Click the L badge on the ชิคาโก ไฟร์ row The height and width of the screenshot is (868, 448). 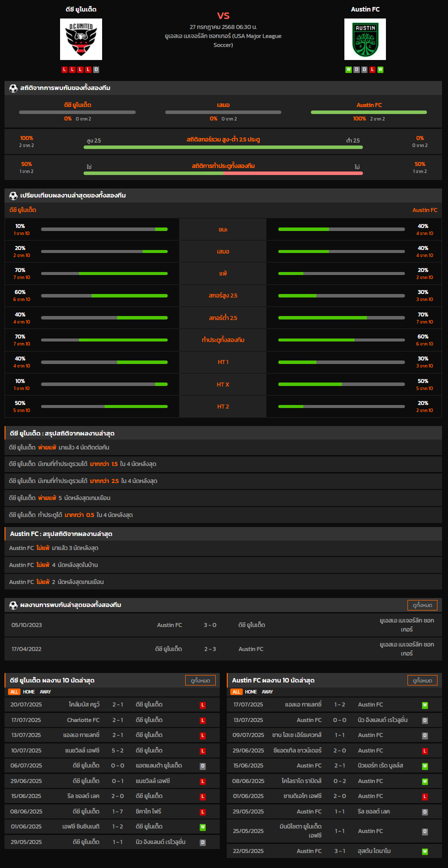(x=203, y=812)
